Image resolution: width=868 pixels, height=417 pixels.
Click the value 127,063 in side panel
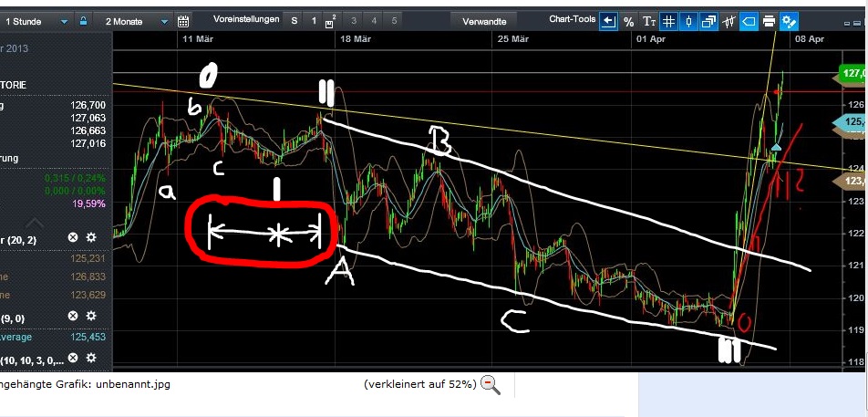[x=88, y=118]
